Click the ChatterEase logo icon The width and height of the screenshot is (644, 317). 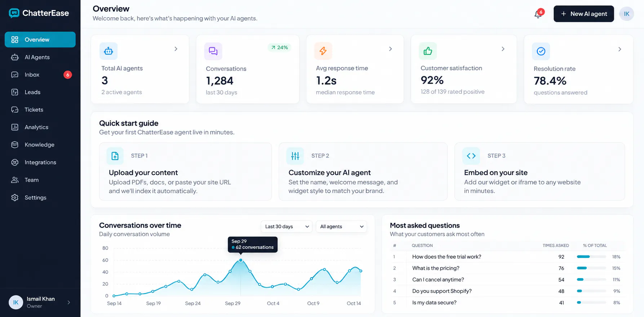[14, 13]
